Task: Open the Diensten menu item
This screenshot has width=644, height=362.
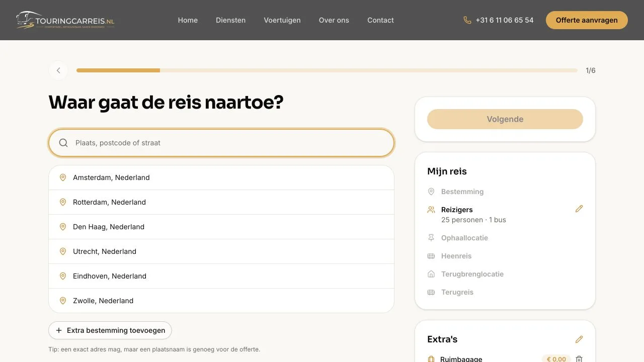Action: [231, 20]
